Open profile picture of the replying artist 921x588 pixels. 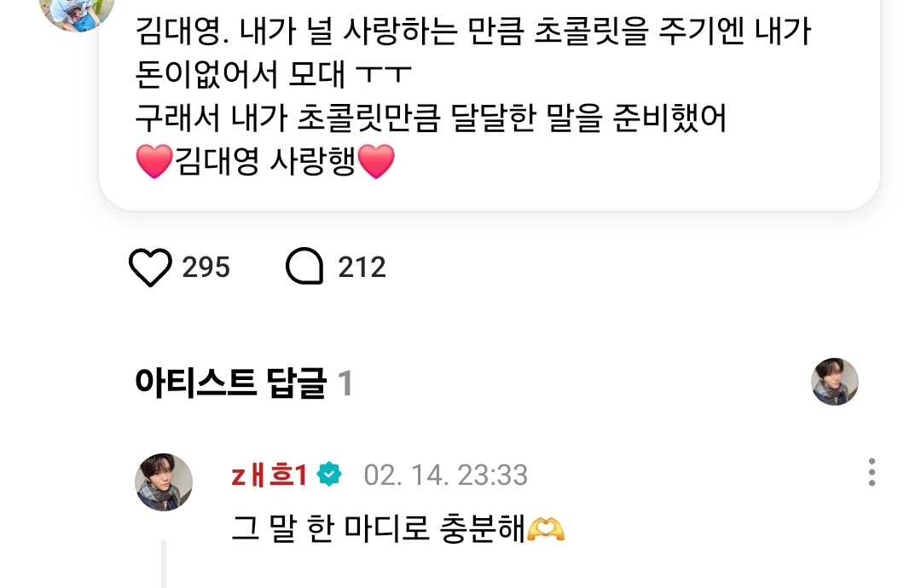pos(164,482)
